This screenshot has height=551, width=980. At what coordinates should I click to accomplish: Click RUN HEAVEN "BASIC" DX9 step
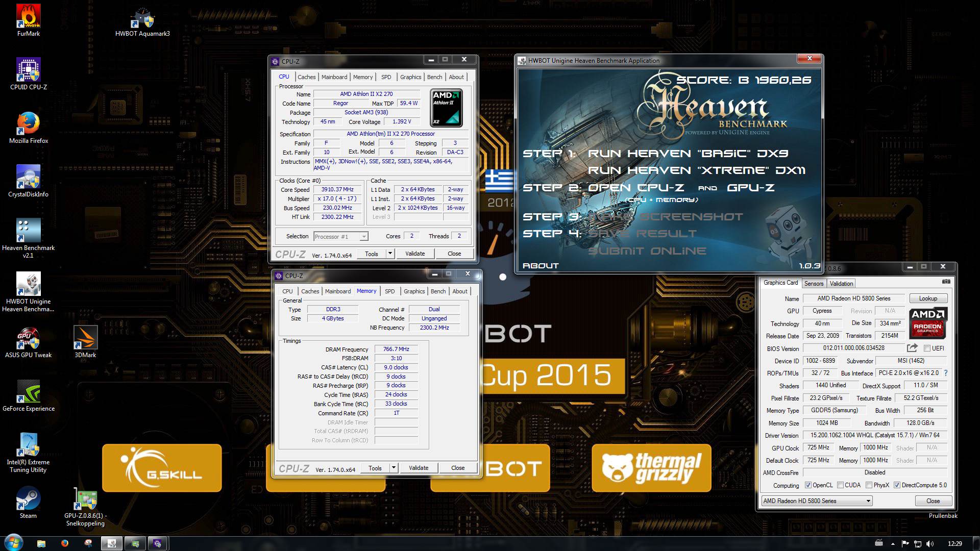click(x=688, y=154)
